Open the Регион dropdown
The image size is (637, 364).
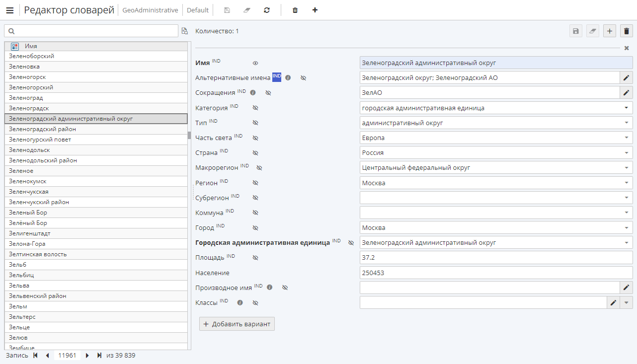click(627, 183)
